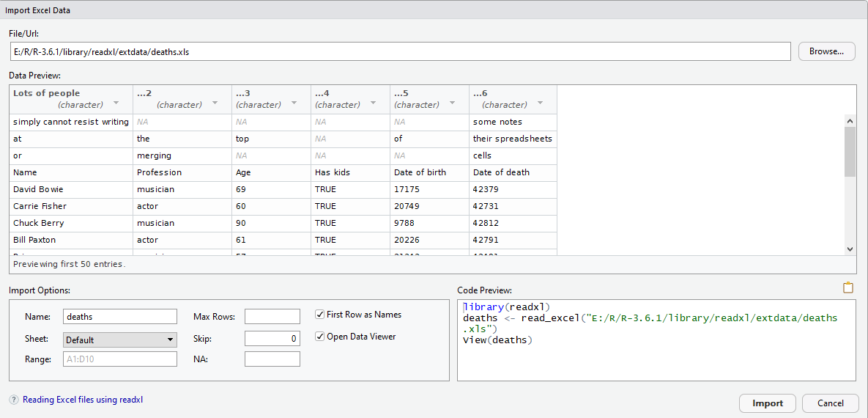Image resolution: width=868 pixels, height=418 pixels.
Task: Open 'Reading Excel files using readxl' link
Action: click(x=83, y=400)
